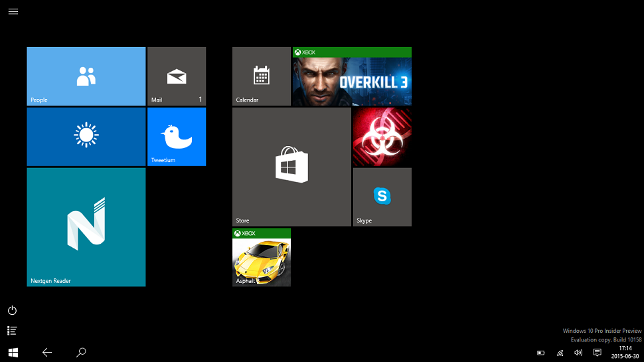
Task: Open the Mail tile
Action: (x=176, y=76)
